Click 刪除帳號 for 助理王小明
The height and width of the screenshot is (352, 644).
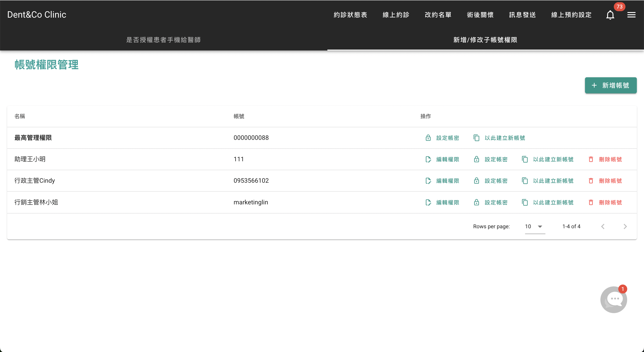point(610,159)
